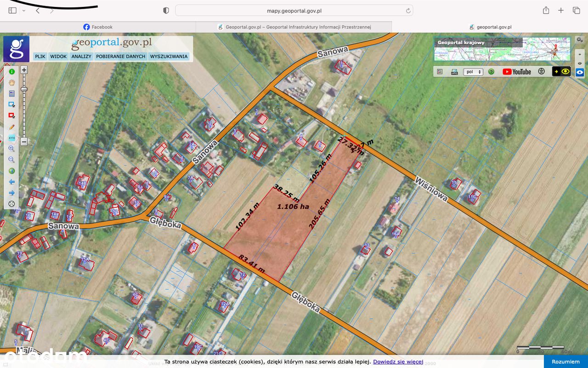Select the magnifier zoom-out tool
The height and width of the screenshot is (368, 588).
click(12, 160)
